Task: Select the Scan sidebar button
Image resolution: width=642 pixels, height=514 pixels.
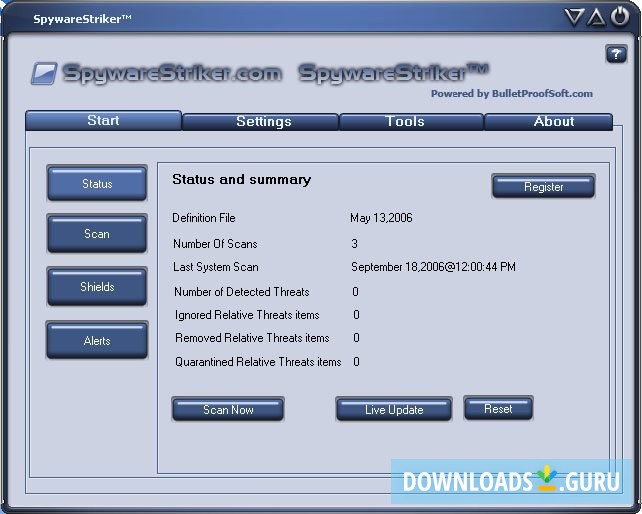Action: tap(97, 233)
